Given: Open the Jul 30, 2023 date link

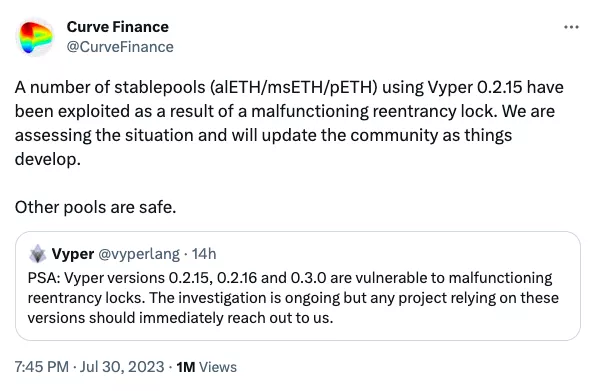Looking at the screenshot, I should tap(122, 367).
